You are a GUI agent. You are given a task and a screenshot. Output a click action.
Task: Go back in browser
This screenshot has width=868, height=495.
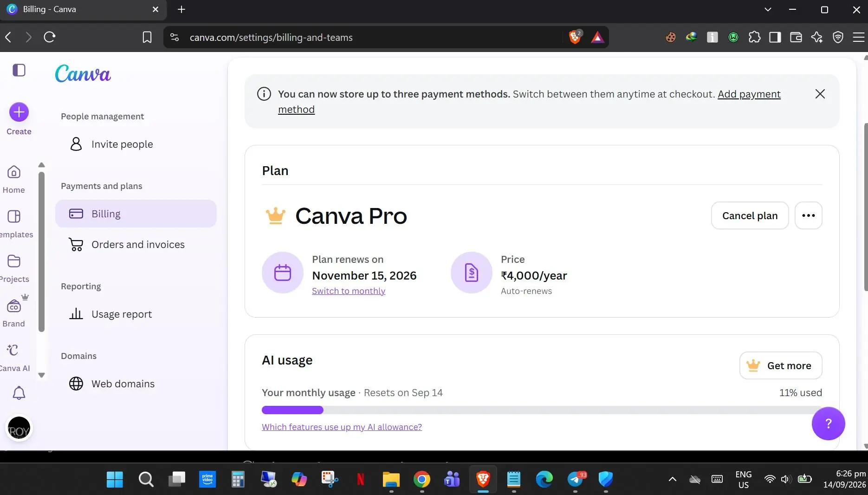[x=8, y=37]
